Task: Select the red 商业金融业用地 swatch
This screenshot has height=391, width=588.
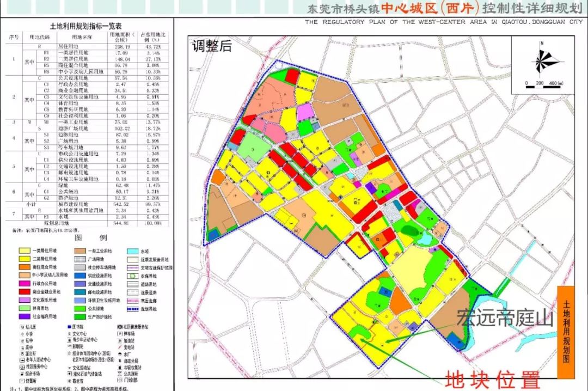Action: click(24, 291)
